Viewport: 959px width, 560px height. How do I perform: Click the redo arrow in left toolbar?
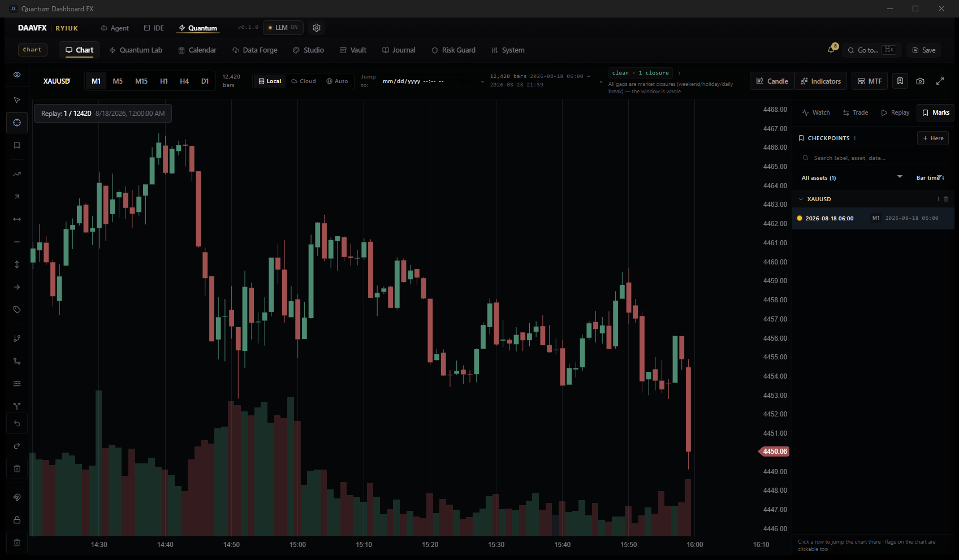(17, 446)
